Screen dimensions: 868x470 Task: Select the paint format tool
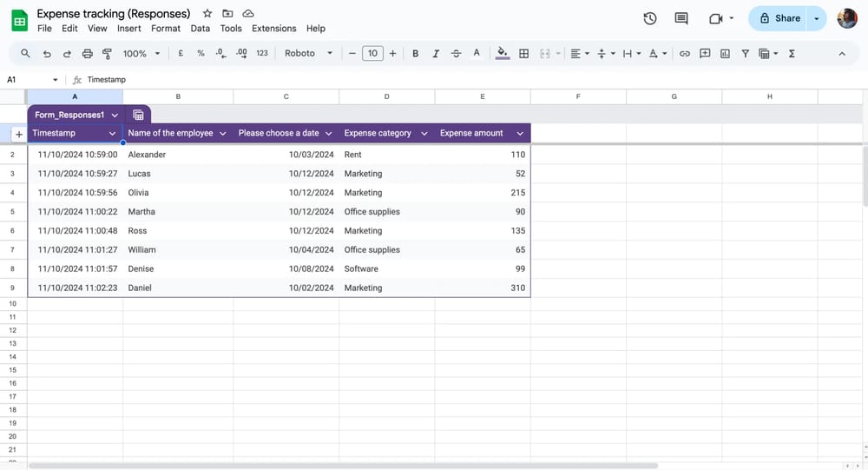click(108, 54)
